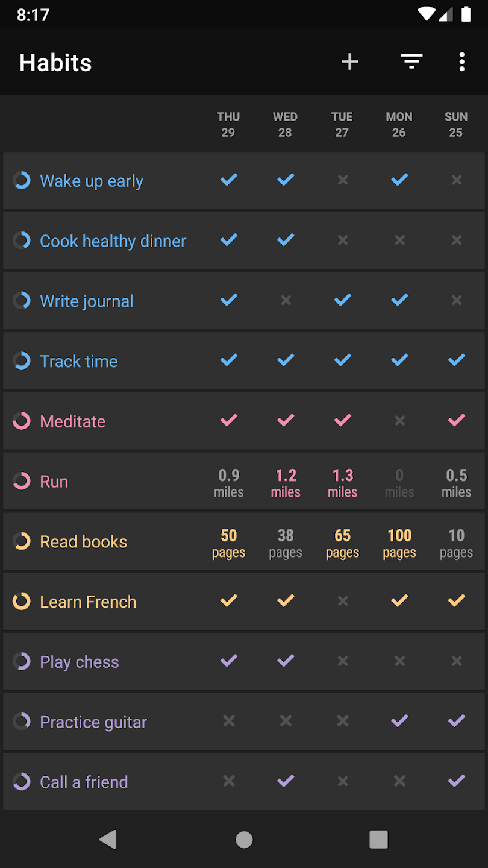Toggle Practice guitar check for Thursday 29
The height and width of the screenshot is (868, 488).
click(228, 721)
